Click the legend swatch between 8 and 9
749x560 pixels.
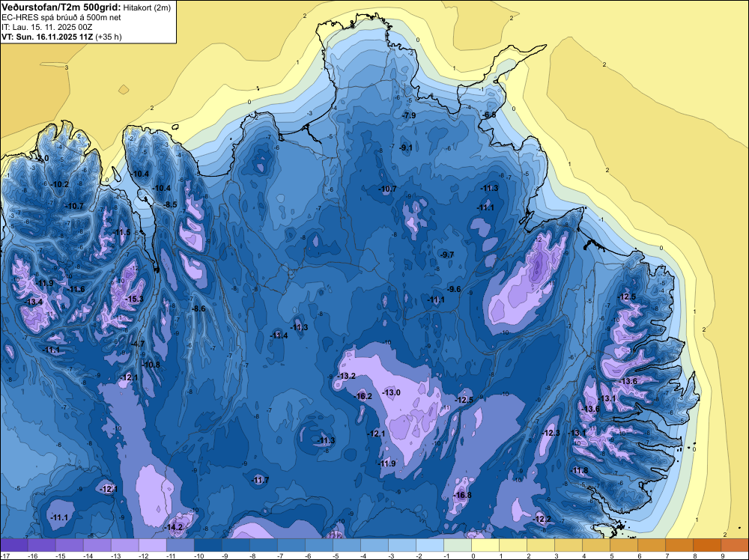(x=707, y=545)
